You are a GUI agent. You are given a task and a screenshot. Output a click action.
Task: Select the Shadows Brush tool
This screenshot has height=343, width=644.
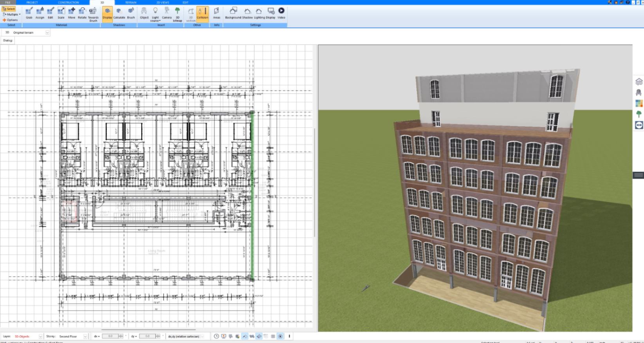[131, 13]
